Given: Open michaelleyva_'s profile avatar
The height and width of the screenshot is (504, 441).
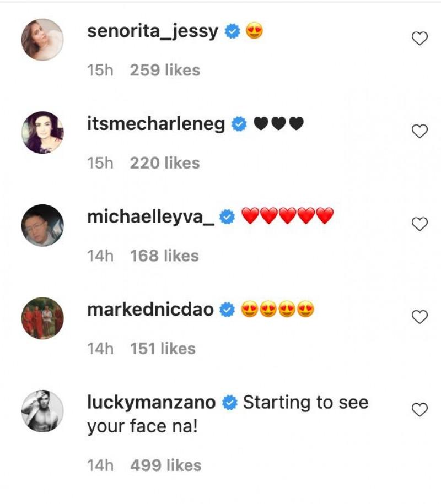Looking at the screenshot, I should coord(42,225).
